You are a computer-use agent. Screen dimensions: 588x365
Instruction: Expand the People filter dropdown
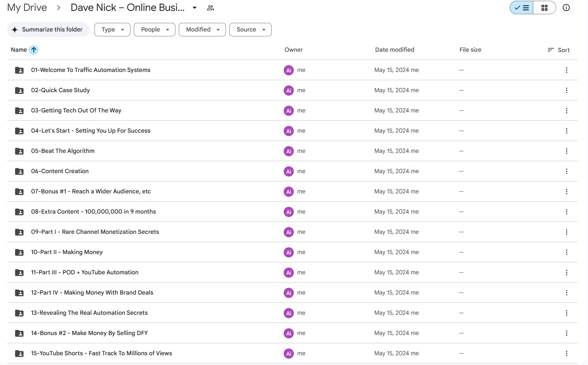click(x=154, y=30)
